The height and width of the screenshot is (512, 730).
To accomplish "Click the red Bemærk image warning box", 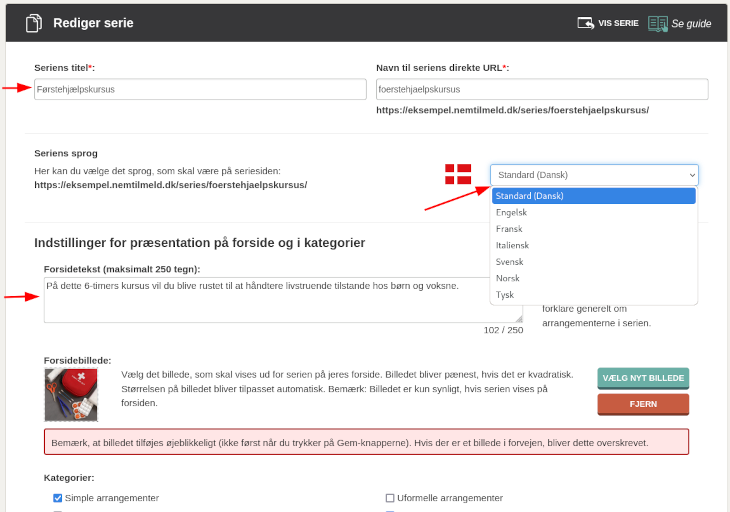I will [366, 442].
